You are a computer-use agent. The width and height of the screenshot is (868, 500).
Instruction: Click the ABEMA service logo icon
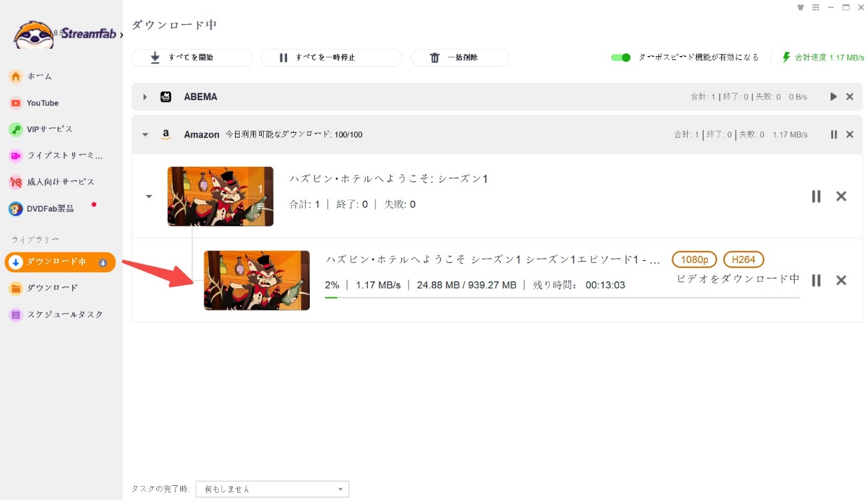pyautogui.click(x=166, y=97)
